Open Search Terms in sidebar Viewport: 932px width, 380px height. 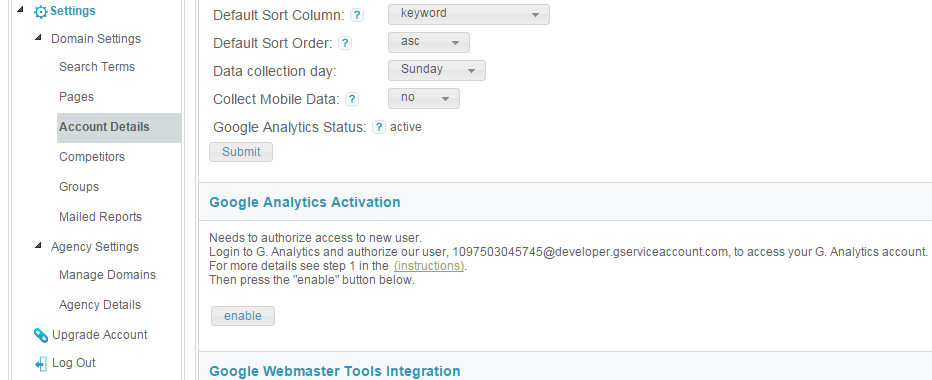pos(97,67)
